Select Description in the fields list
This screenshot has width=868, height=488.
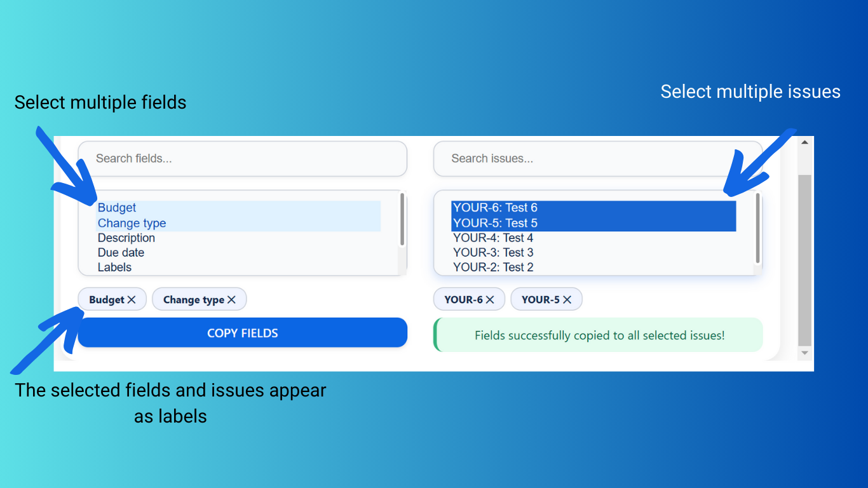click(x=238, y=238)
